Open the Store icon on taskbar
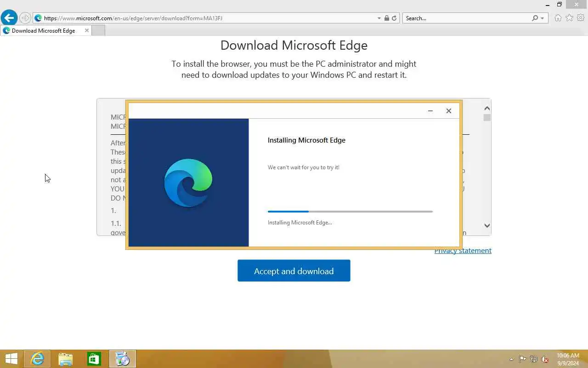 coord(94,359)
